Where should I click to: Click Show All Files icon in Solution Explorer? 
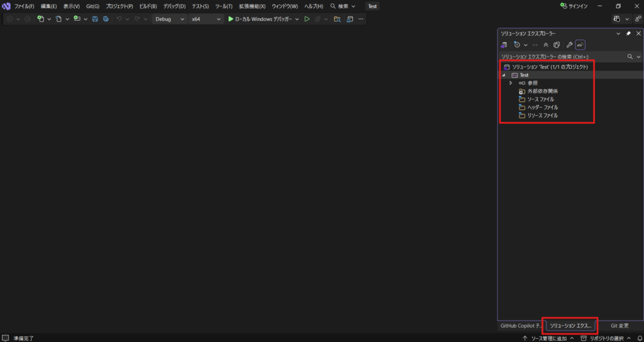click(557, 45)
